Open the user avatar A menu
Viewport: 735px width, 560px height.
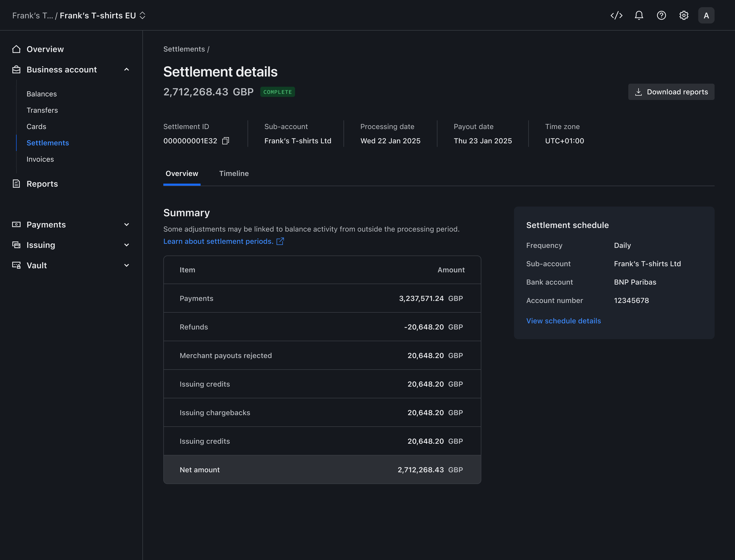click(706, 15)
